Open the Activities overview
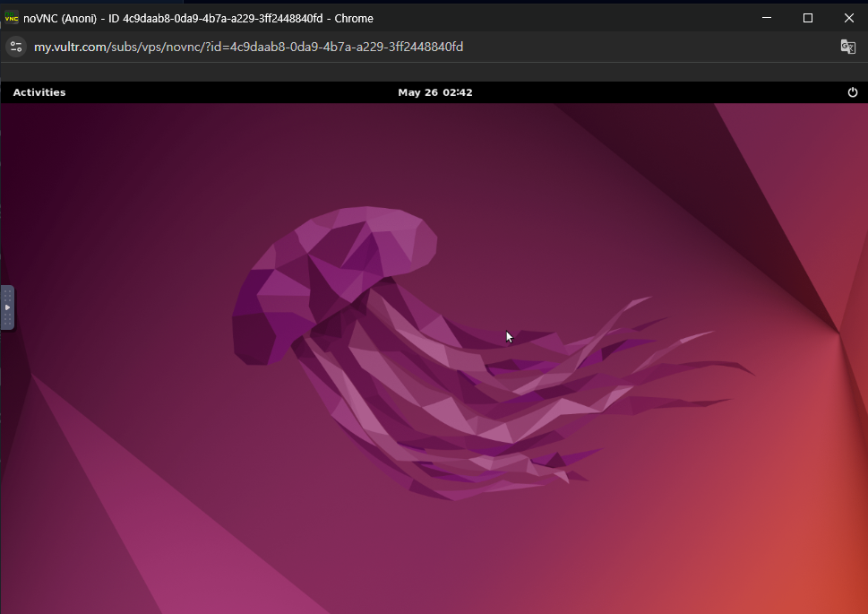 click(x=39, y=92)
